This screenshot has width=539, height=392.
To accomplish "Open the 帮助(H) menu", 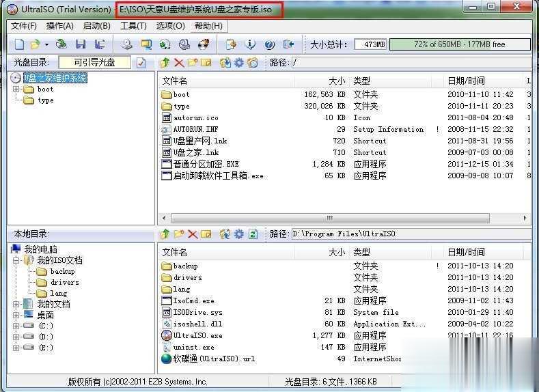I will click(x=208, y=26).
